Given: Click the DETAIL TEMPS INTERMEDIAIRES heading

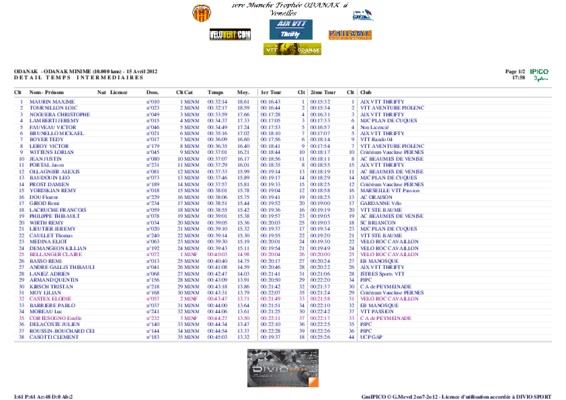Looking at the screenshot, I should pos(79,78).
